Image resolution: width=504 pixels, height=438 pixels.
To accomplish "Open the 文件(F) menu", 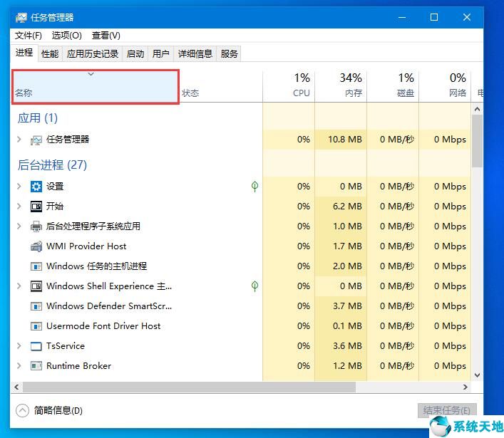I will click(x=29, y=36).
